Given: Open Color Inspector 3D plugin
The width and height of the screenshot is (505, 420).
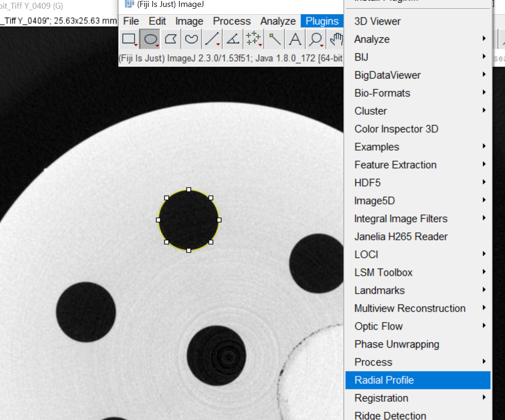Looking at the screenshot, I should [418, 129].
